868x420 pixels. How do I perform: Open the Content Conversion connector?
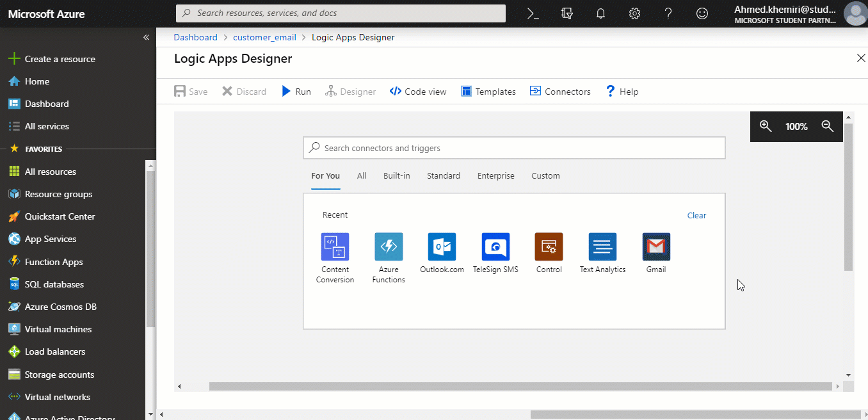tap(335, 246)
